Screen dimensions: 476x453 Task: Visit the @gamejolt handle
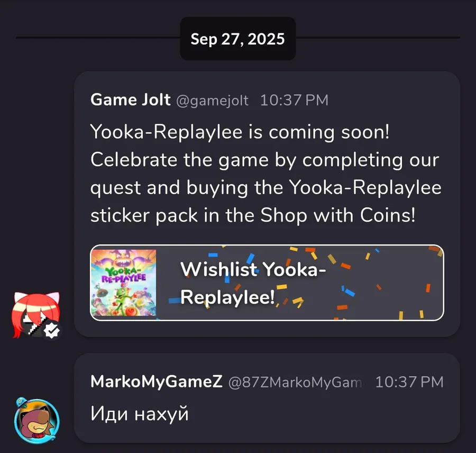click(212, 101)
